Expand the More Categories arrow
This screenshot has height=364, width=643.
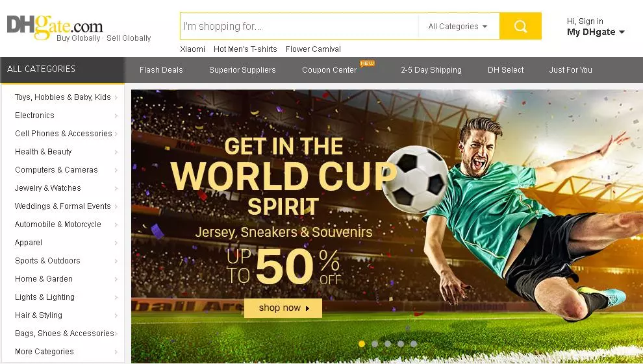[x=116, y=352]
